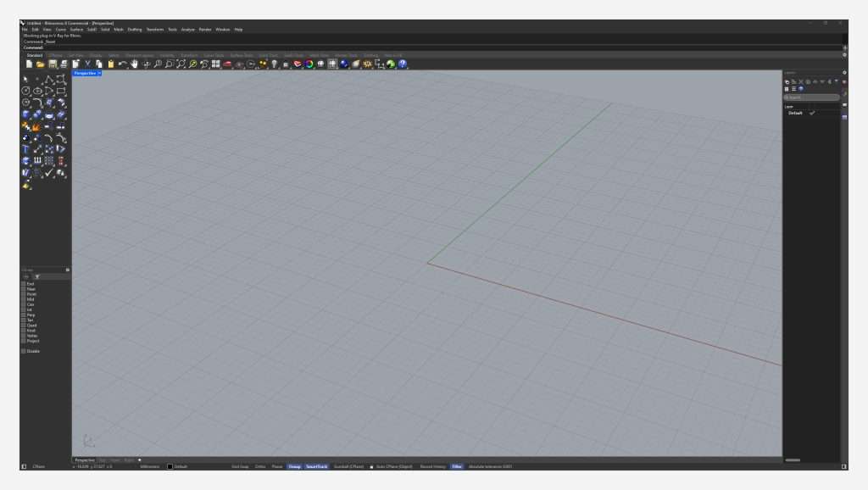
Task: Enable the Vertex osnap checkbox
Action: (23, 336)
